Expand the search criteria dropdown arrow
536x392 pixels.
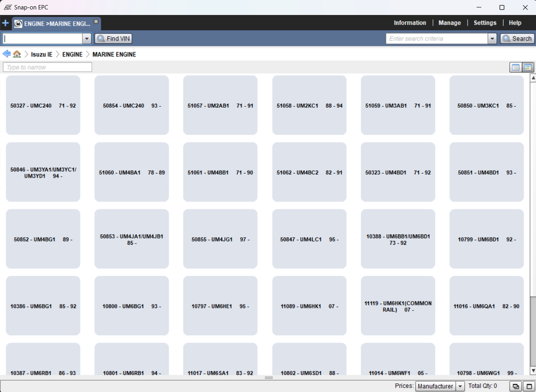click(x=492, y=39)
